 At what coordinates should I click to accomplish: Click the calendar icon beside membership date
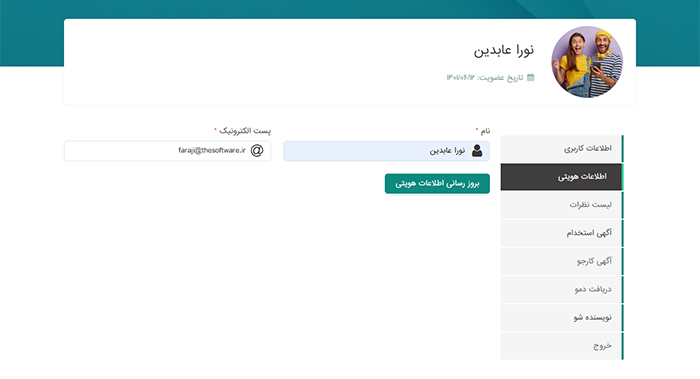[530, 77]
